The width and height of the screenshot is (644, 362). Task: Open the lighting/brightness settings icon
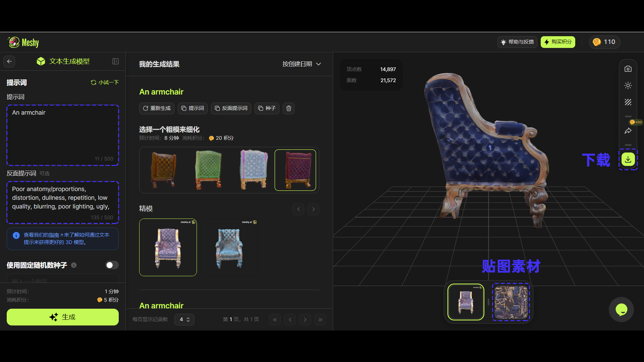628,85
